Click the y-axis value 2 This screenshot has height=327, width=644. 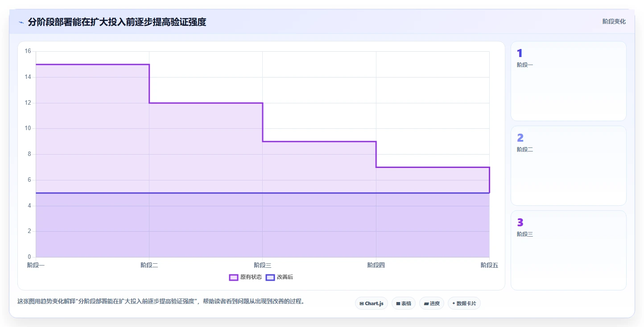(x=29, y=231)
